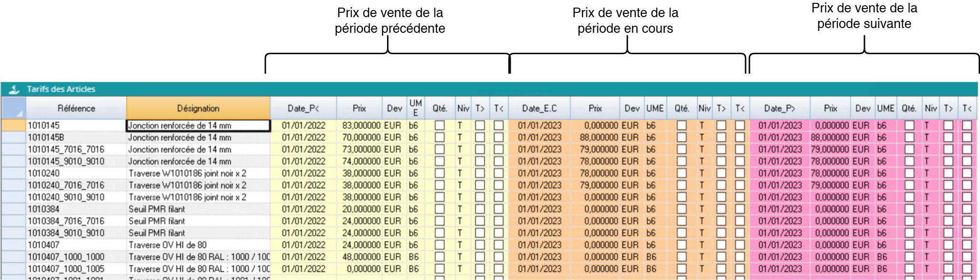Click the 83,000000 price cell

pyautogui.click(x=360, y=126)
